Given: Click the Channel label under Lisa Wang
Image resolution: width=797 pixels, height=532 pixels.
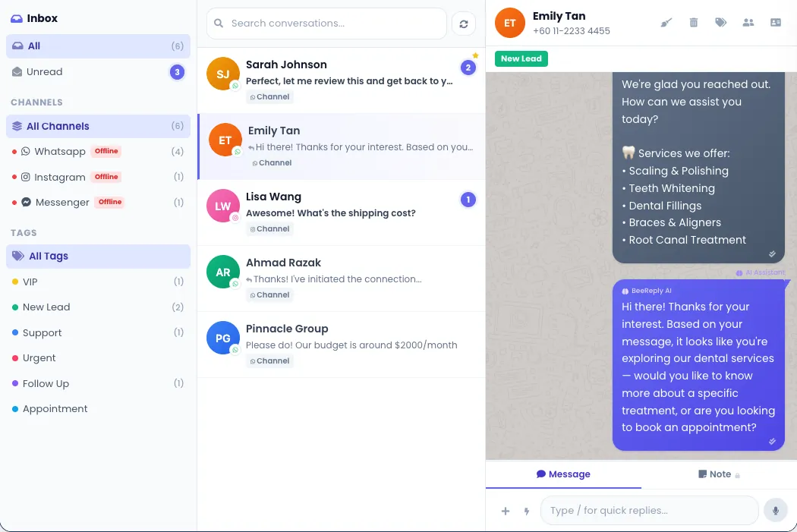Looking at the screenshot, I should tap(269, 229).
